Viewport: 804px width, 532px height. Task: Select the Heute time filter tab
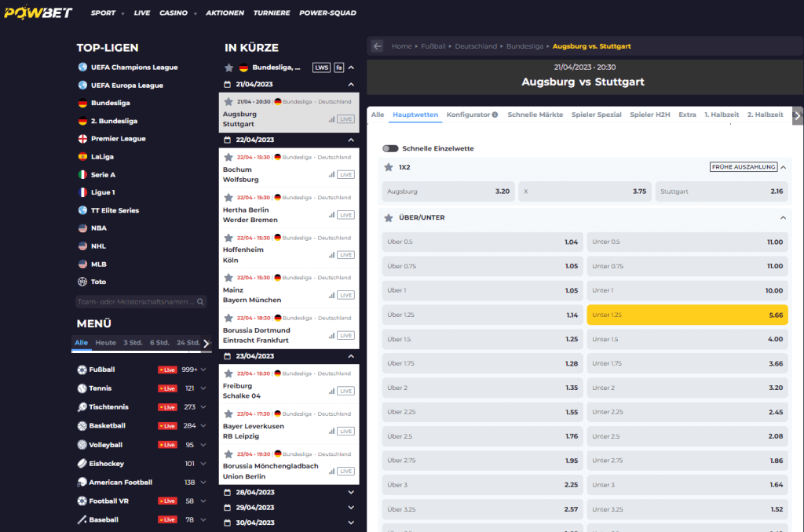click(106, 343)
